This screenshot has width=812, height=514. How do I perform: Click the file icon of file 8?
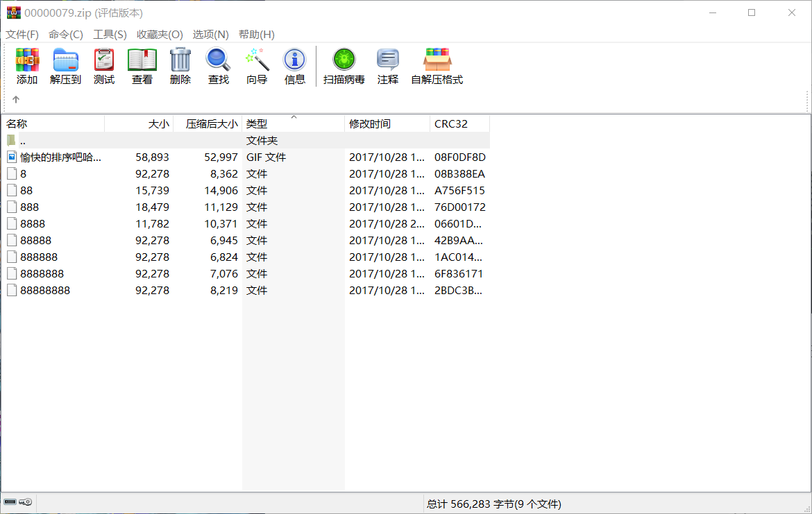pyautogui.click(x=11, y=173)
